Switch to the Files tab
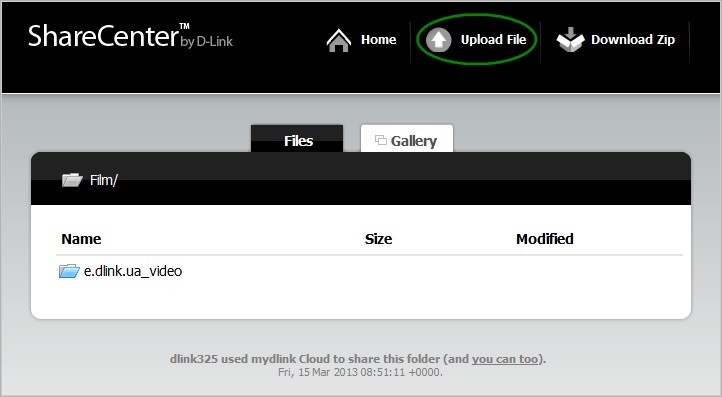Viewport: 722px width, 397px height. point(297,139)
